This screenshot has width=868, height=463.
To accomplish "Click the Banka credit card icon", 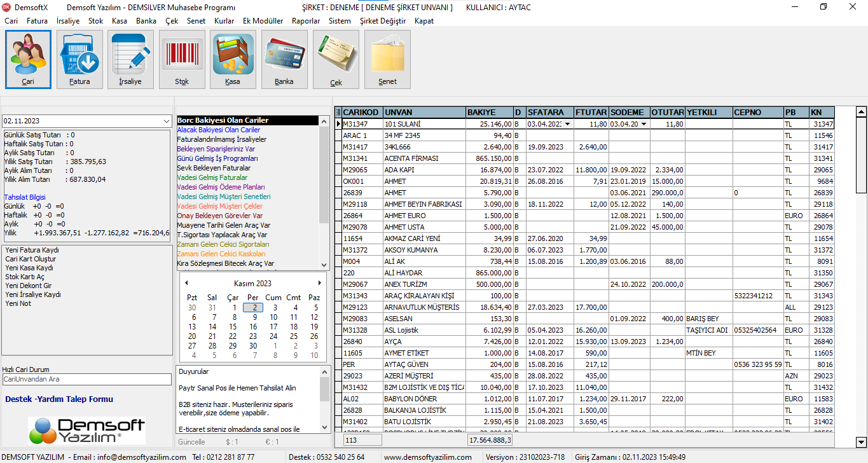I will tap(284, 59).
